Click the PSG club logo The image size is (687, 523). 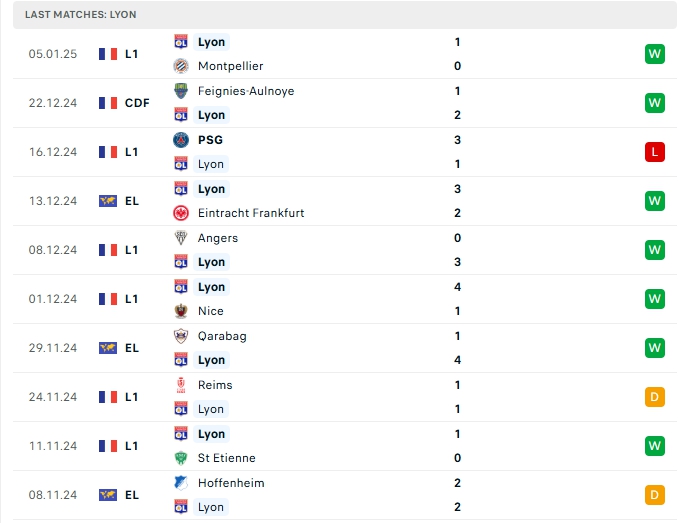[181, 140]
